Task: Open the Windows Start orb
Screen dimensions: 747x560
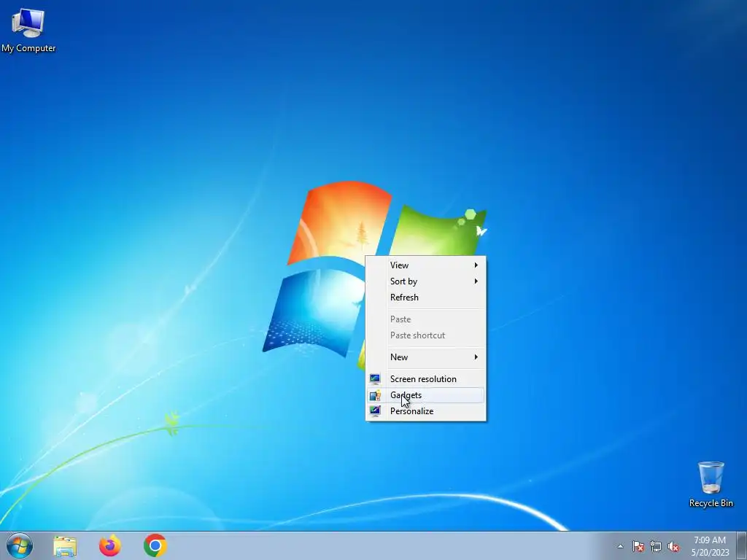Action: (x=20, y=545)
